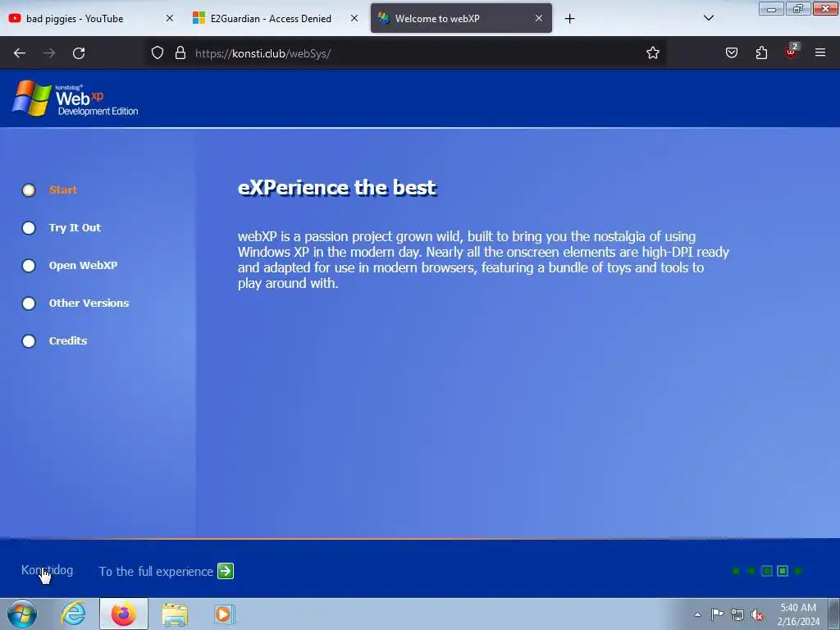Click the Action Center flag icon
This screenshot has height=630, width=840.
coord(717,614)
